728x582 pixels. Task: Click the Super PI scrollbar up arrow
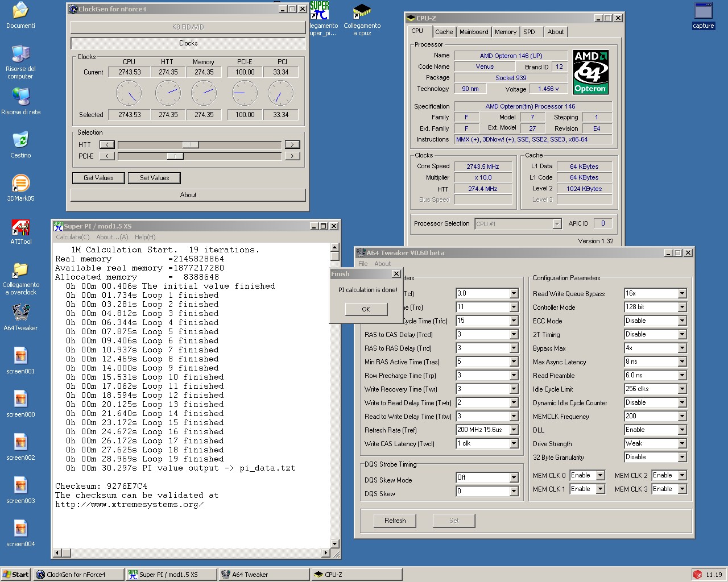point(334,248)
